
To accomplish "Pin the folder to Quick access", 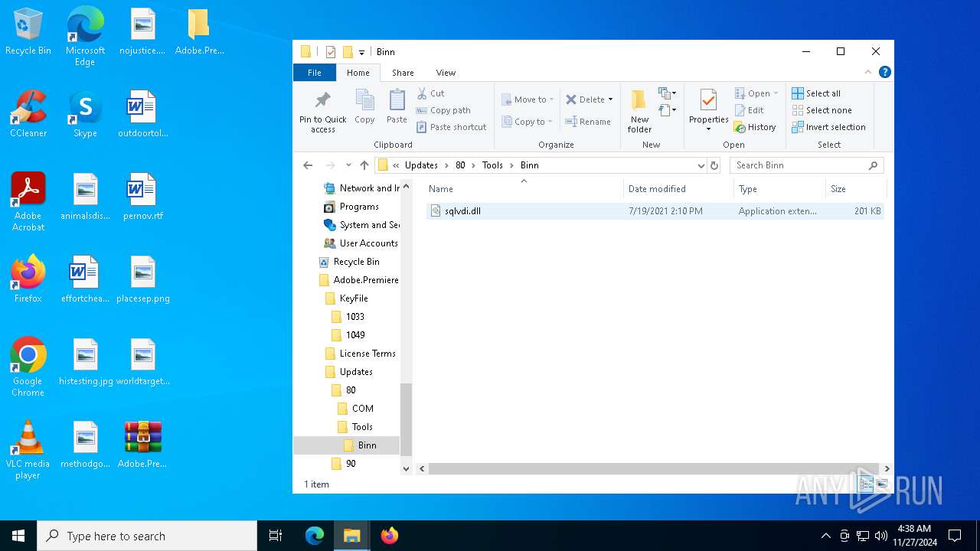I will click(322, 112).
